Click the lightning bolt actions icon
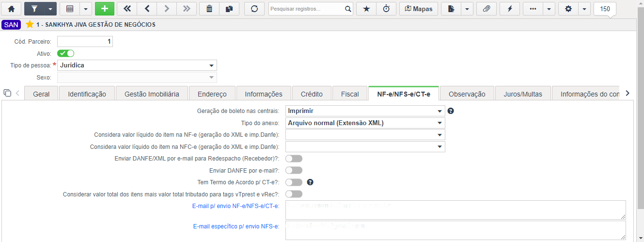This screenshot has width=644, height=242. pyautogui.click(x=510, y=9)
